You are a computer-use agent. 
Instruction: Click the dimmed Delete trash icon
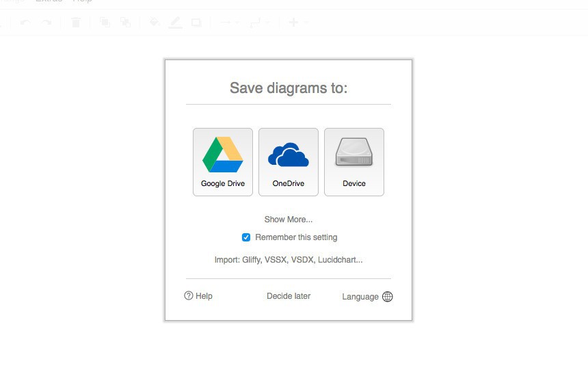click(76, 23)
